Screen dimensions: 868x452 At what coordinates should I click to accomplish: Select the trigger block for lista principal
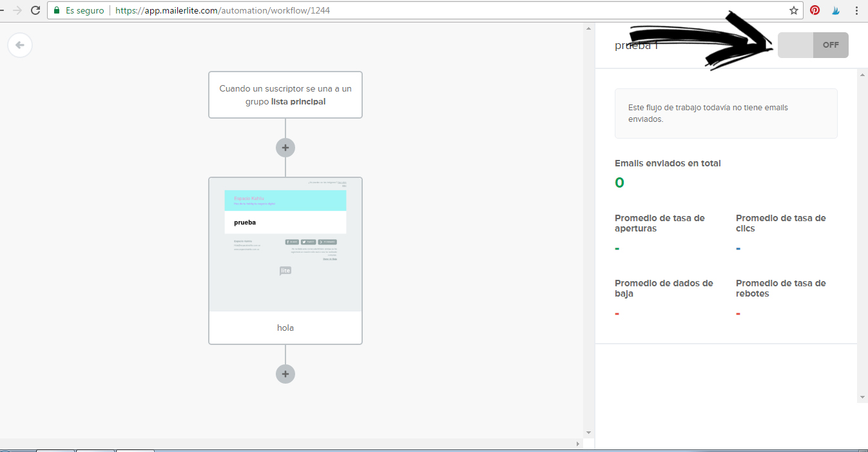click(x=285, y=95)
